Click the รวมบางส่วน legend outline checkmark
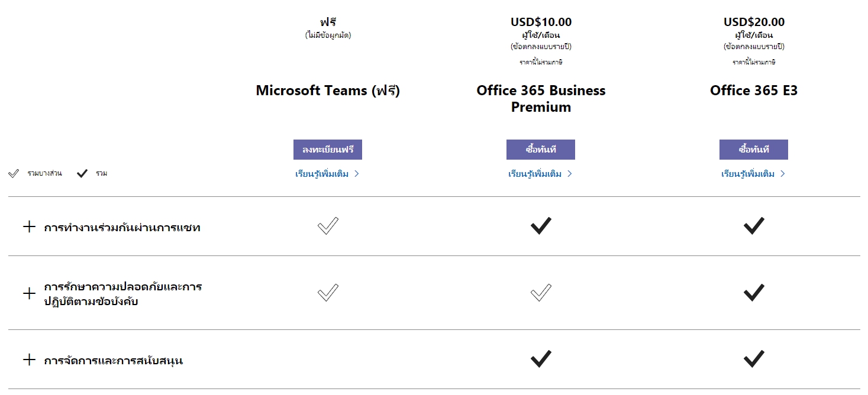 pyautogui.click(x=14, y=174)
